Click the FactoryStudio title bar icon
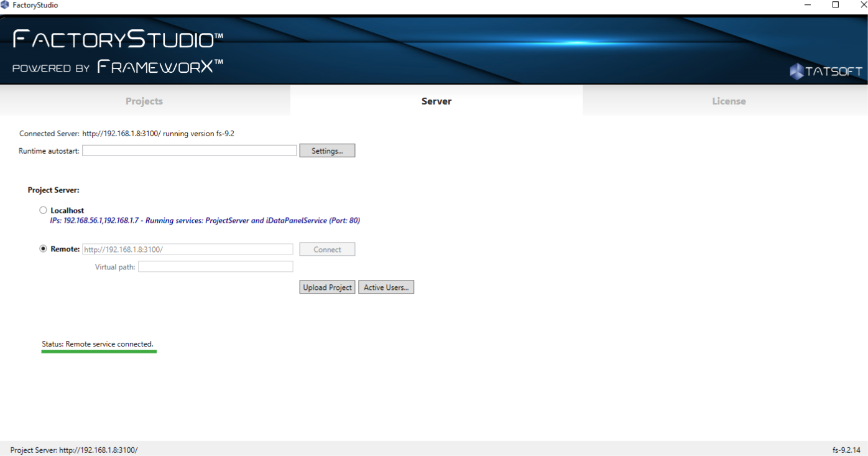This screenshot has height=456, width=868. 5,5
